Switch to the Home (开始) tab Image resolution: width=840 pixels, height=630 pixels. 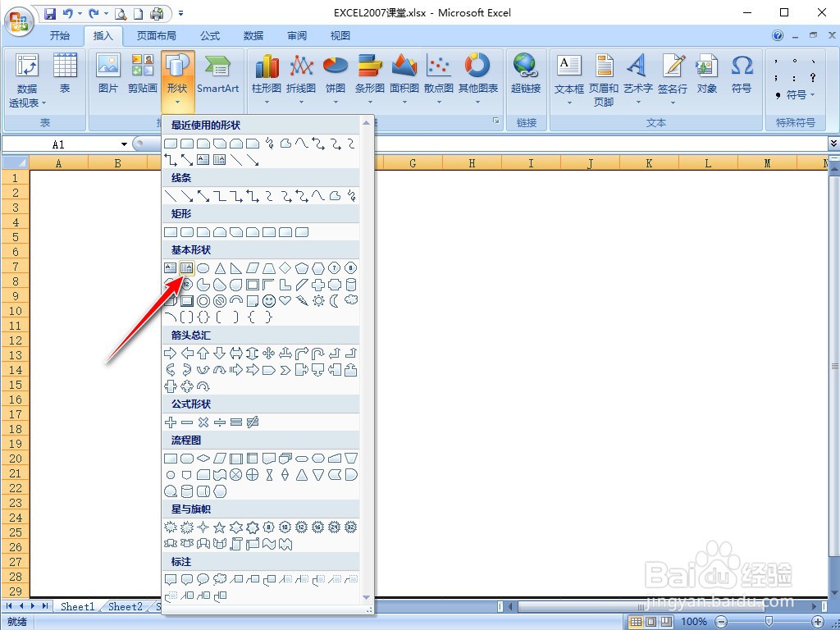(59, 36)
